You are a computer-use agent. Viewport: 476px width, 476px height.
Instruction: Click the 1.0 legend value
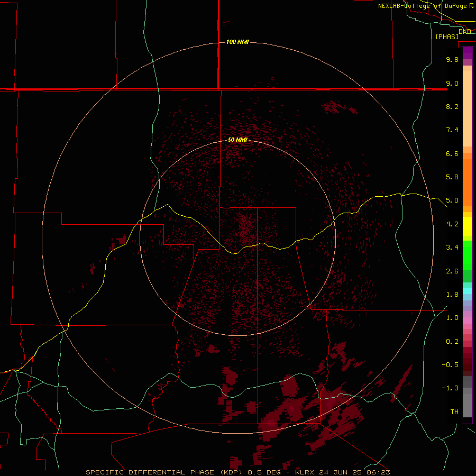tap(452, 318)
